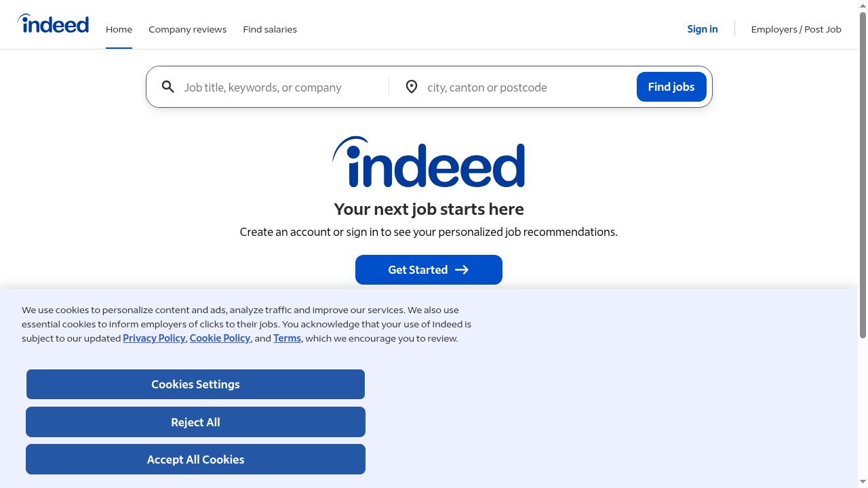Click the search magnifier icon in search bar
This screenshot has width=868, height=488.
tap(167, 87)
